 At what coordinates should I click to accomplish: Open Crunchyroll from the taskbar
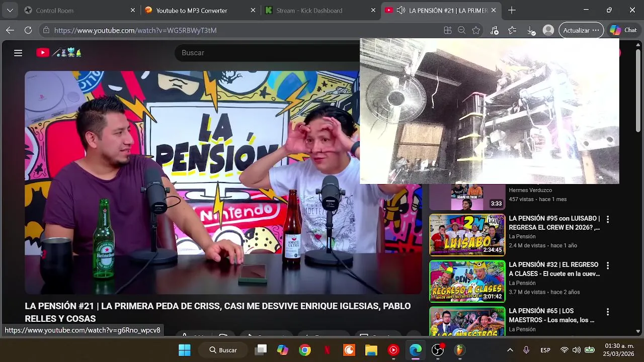[349, 350]
